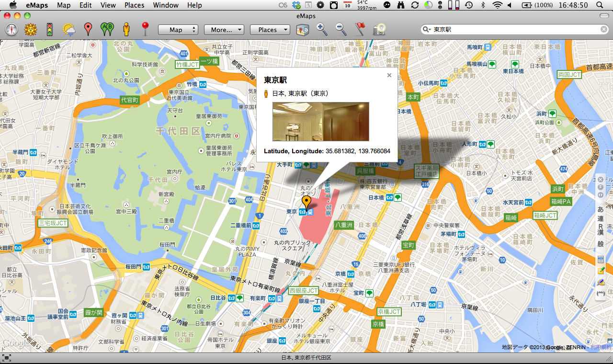613x364 pixels.
Task: Zoom in with the plus magnifier
Action: coord(322,30)
